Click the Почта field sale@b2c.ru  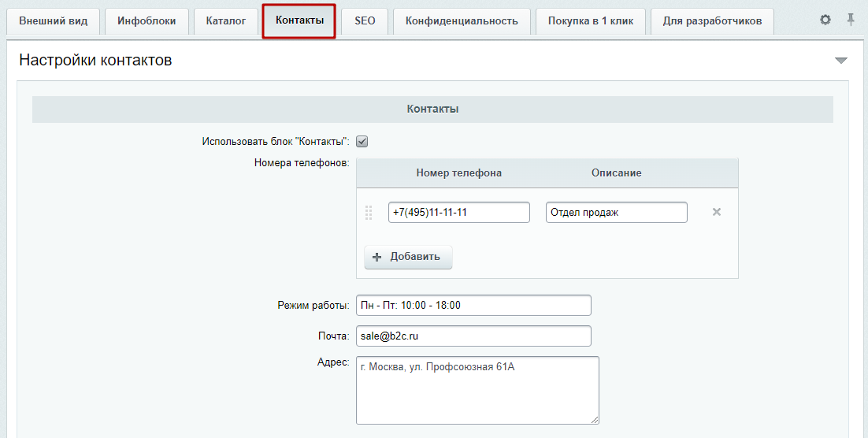(473, 336)
